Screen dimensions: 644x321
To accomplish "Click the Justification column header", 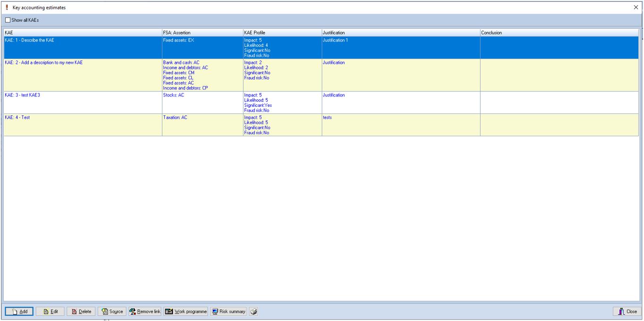I will pos(401,33).
